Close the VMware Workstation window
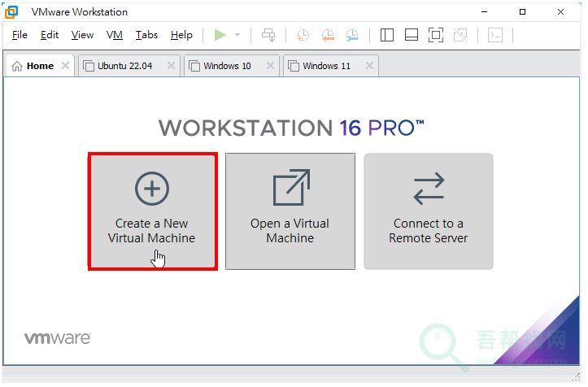588x387 pixels. [560, 12]
